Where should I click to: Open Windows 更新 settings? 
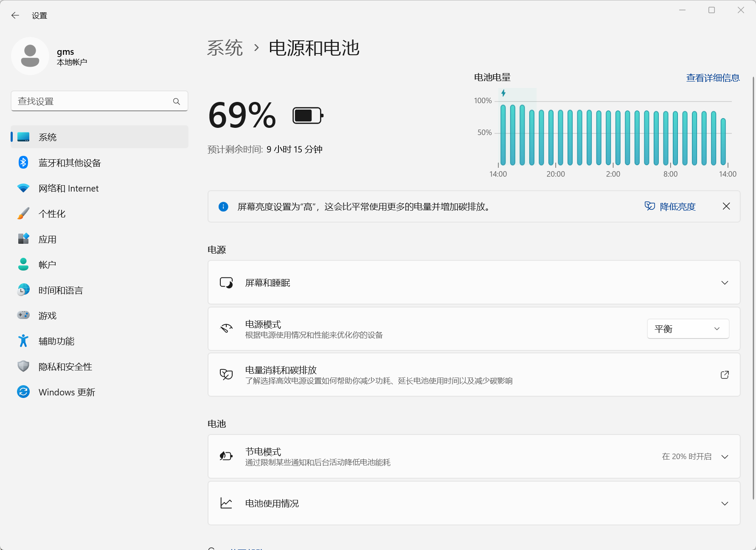99,392
